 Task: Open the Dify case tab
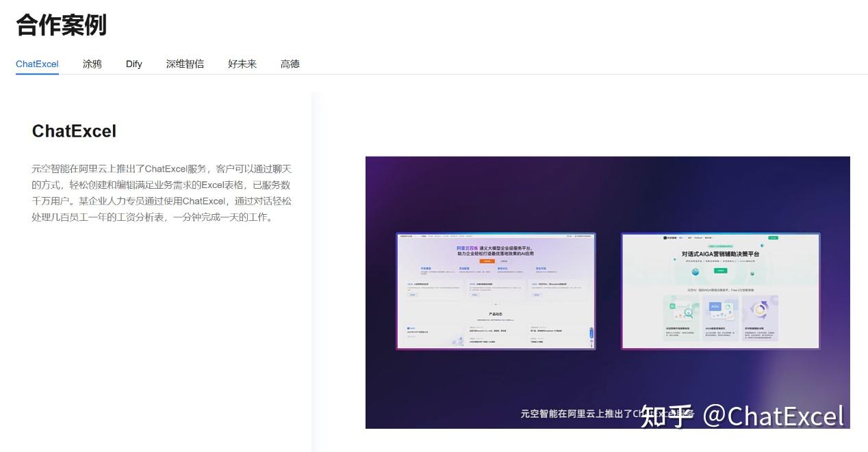pos(134,64)
